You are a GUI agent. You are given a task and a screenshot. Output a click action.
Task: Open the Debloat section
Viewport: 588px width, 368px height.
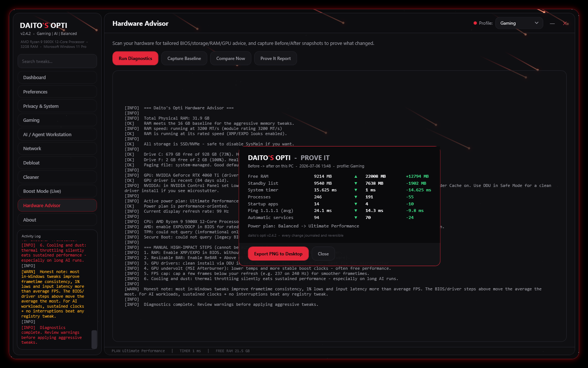(x=57, y=163)
